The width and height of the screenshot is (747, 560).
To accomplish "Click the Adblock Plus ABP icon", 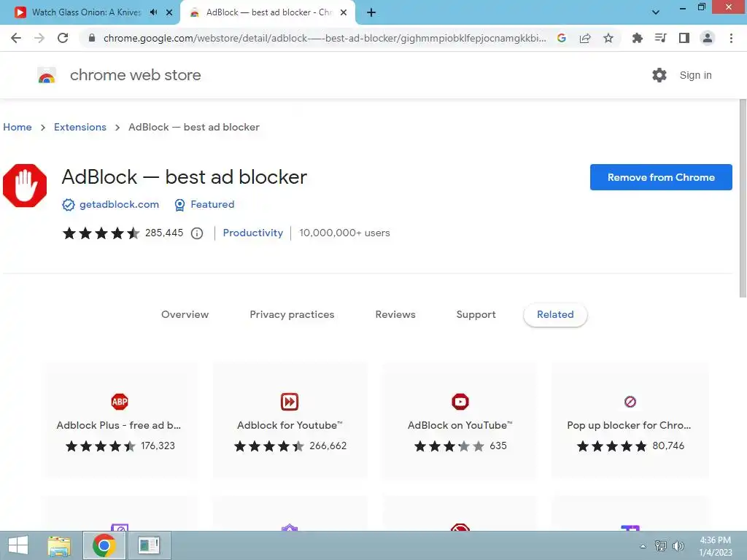I will coord(120,402).
